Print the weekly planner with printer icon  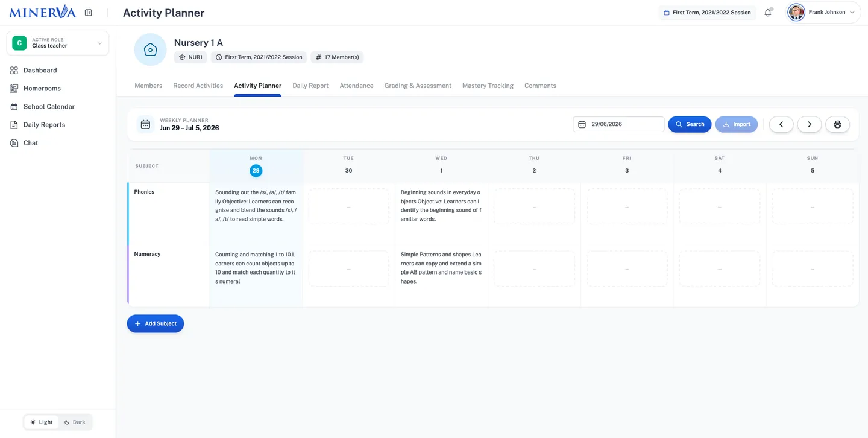click(x=837, y=124)
